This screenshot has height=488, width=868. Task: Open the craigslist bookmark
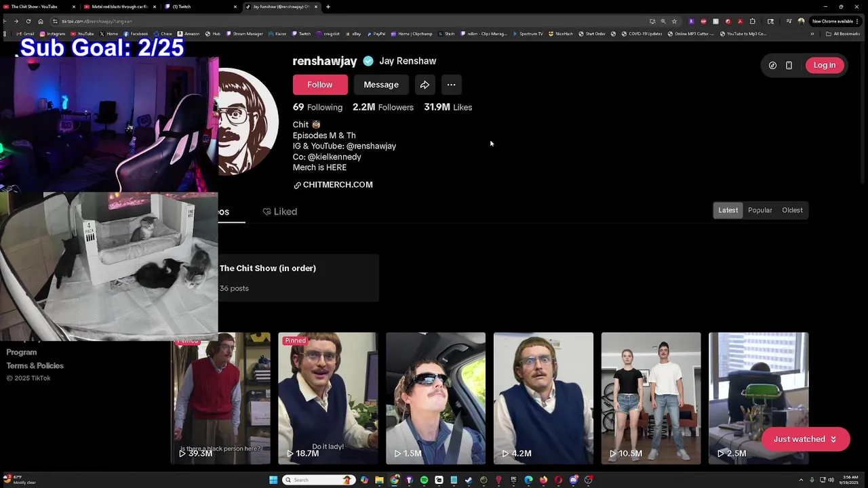click(x=328, y=33)
